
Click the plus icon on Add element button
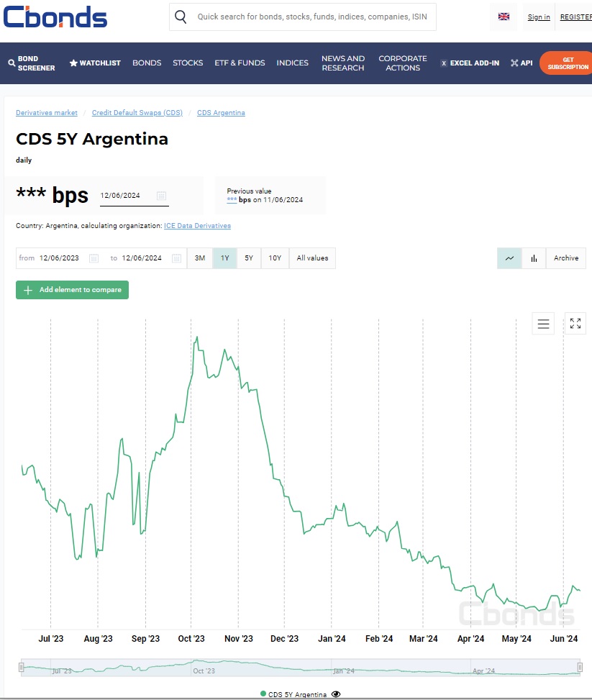point(28,290)
